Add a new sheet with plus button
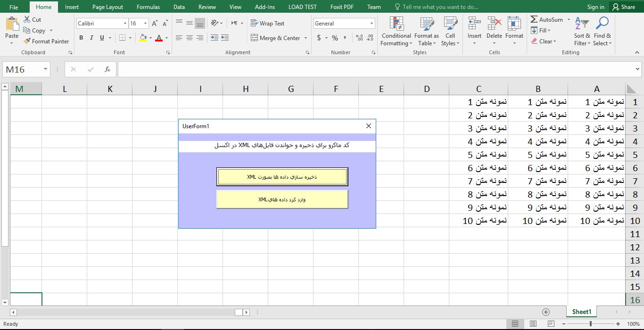 [546, 312]
